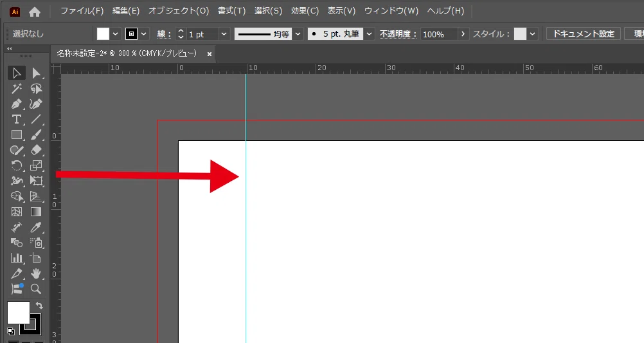The width and height of the screenshot is (644, 343).
Task: Open the スタイル graphic style dropdown
Action: (x=532, y=34)
